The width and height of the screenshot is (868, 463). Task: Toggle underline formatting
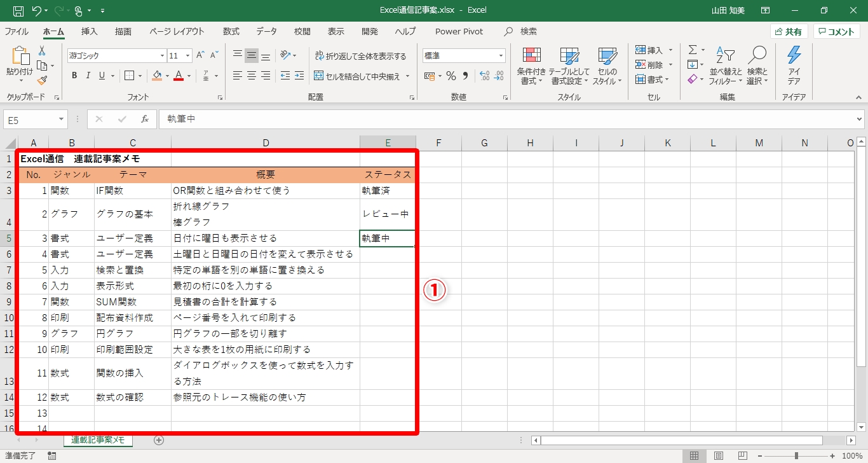tap(102, 76)
